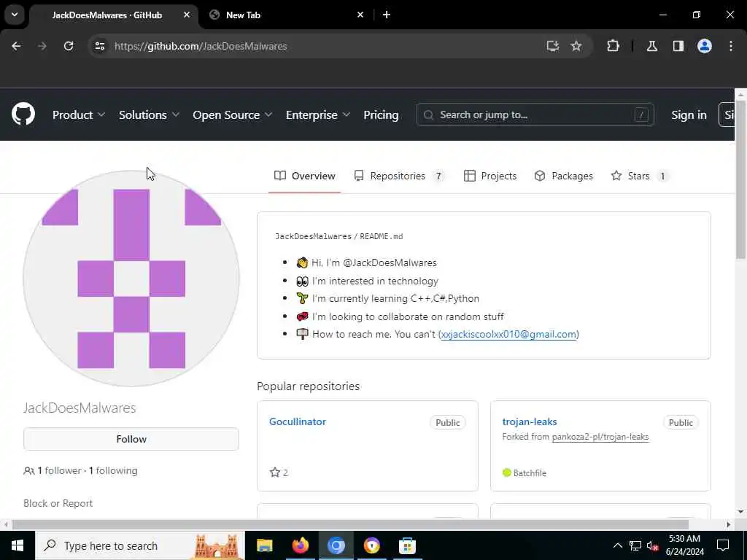
Task: Click the network tray icon
Action: (635, 545)
